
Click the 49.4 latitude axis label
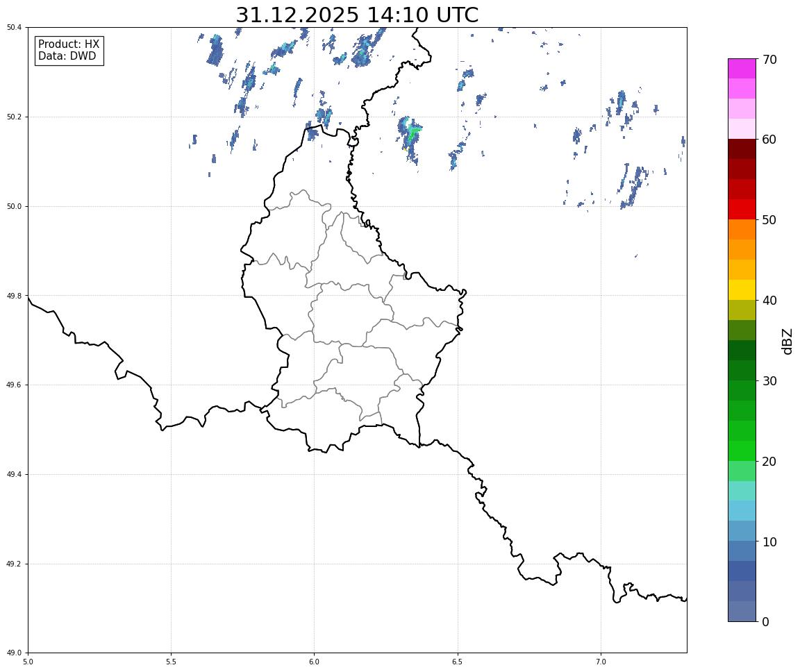click(14, 475)
